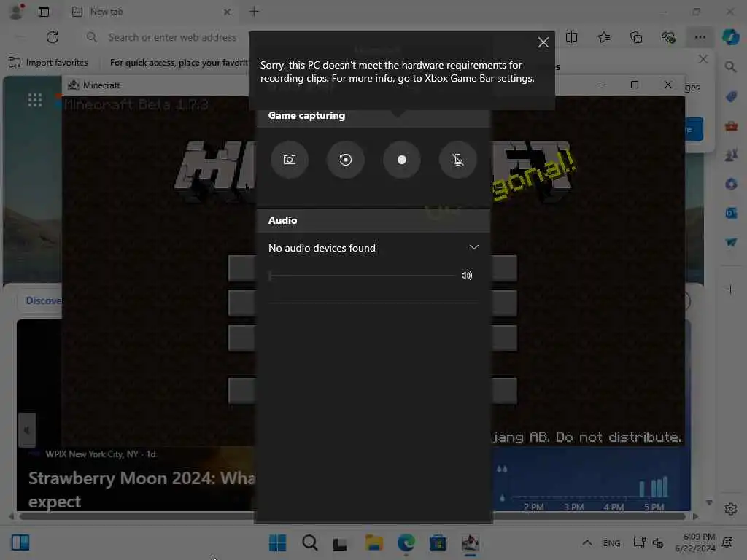Open Edge Settings and more menu
Image resolution: width=747 pixels, height=560 pixels.
tap(700, 37)
